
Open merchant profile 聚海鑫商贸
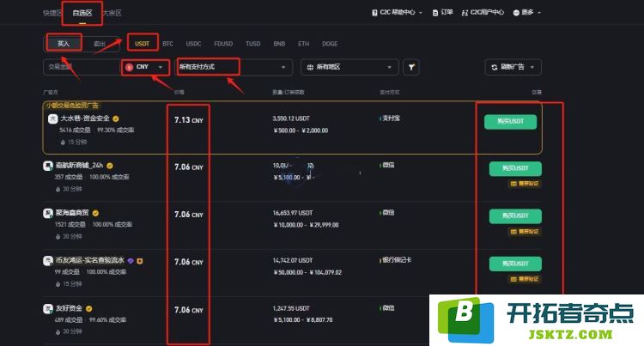pos(72,213)
